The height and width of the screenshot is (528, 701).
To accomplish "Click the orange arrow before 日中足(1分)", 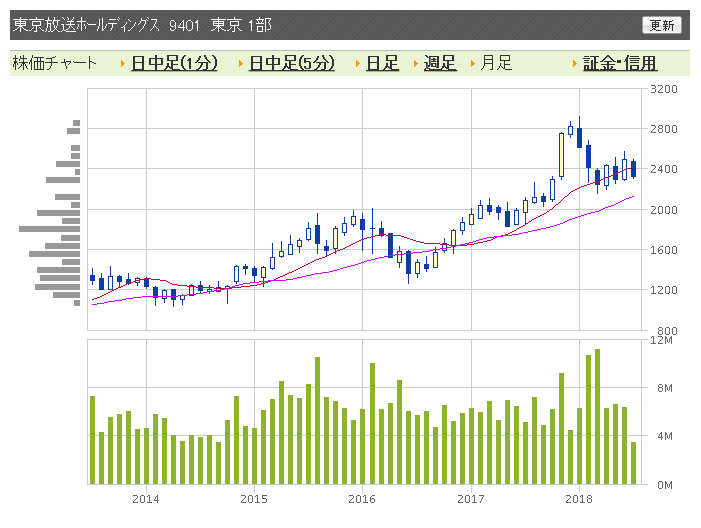I will [x=123, y=63].
